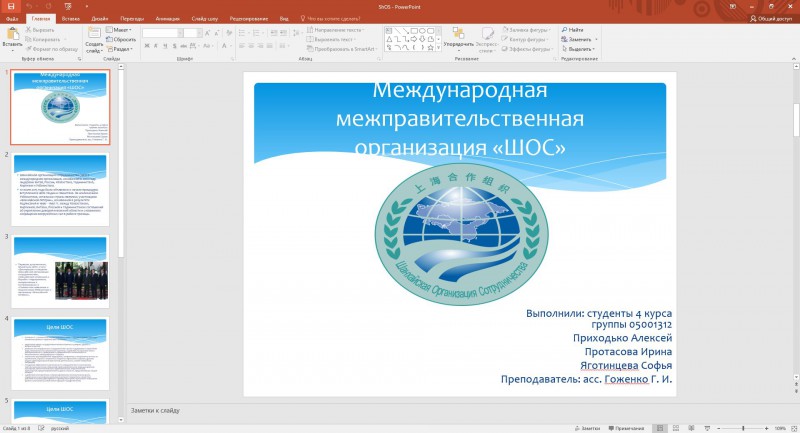Open the font size dropdown
The image size is (800, 433).
click(x=199, y=33)
